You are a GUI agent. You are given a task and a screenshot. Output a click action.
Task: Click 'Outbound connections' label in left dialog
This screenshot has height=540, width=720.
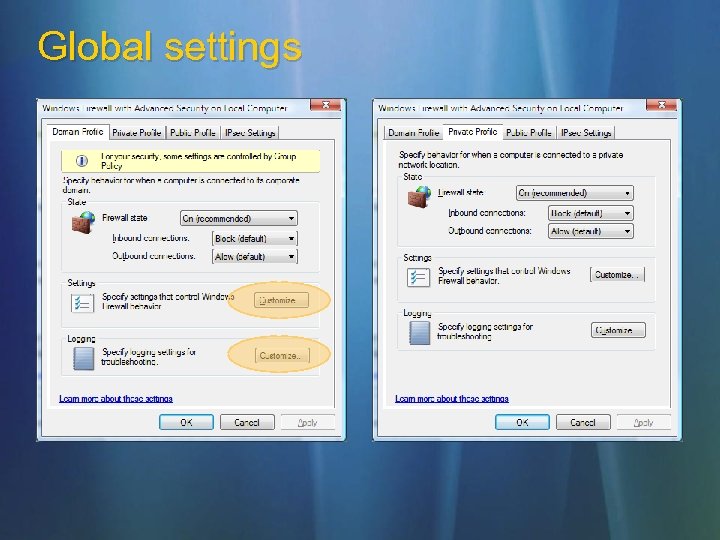click(x=154, y=256)
